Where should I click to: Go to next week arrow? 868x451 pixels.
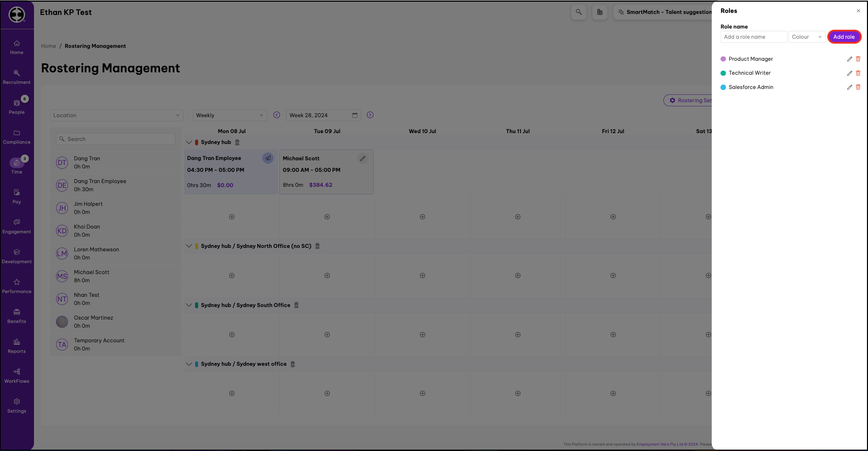point(370,115)
